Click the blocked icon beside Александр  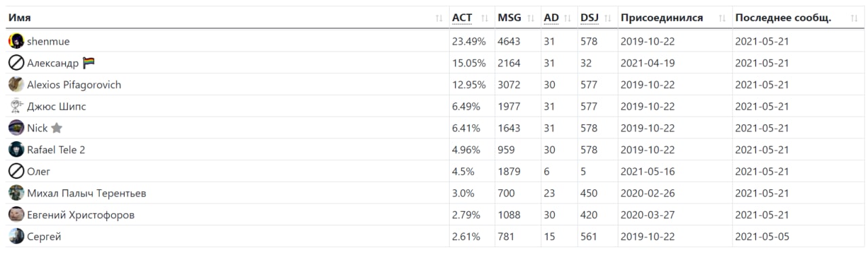pyautogui.click(x=16, y=63)
